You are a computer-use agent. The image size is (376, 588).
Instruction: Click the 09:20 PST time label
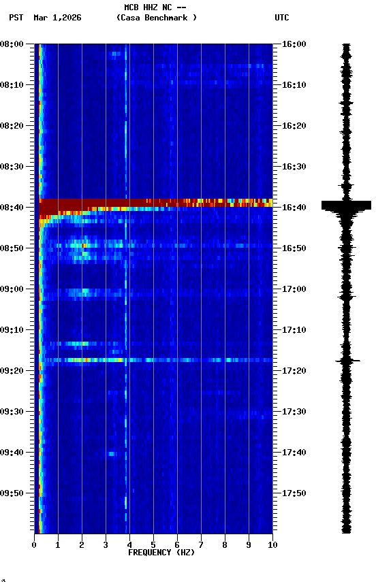coord(12,371)
